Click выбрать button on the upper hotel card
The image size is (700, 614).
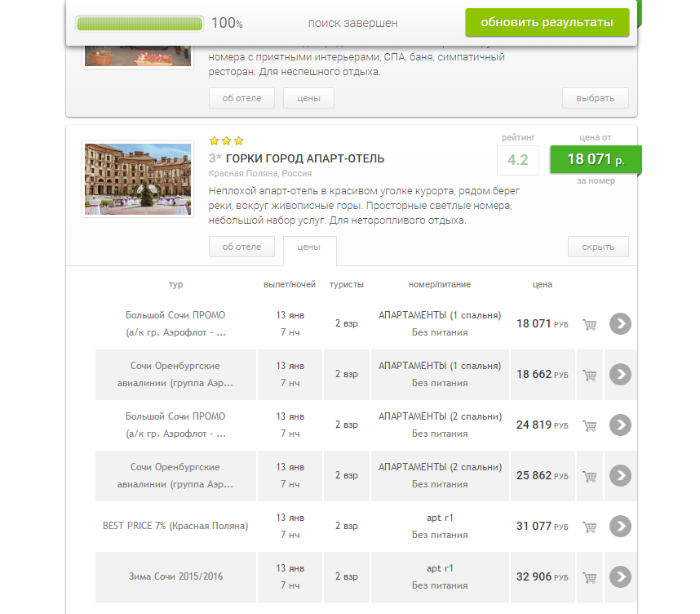595,98
